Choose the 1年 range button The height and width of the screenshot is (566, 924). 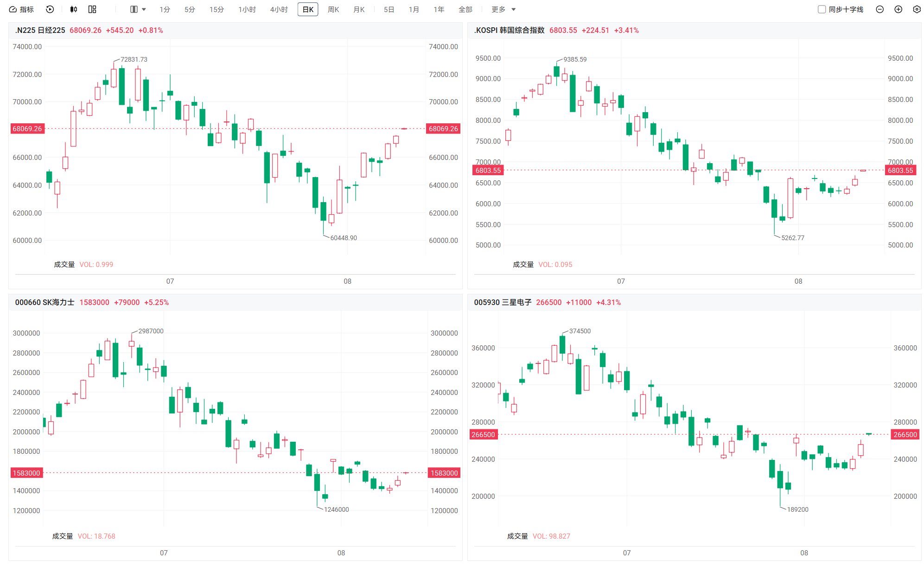coord(439,9)
